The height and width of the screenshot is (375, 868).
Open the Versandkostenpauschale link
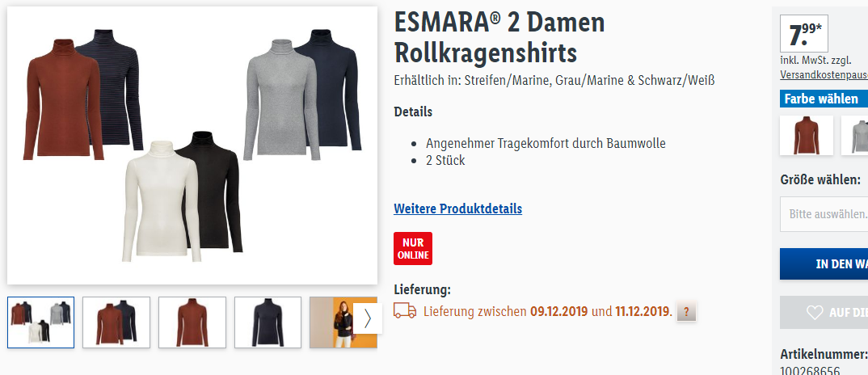coord(824,74)
